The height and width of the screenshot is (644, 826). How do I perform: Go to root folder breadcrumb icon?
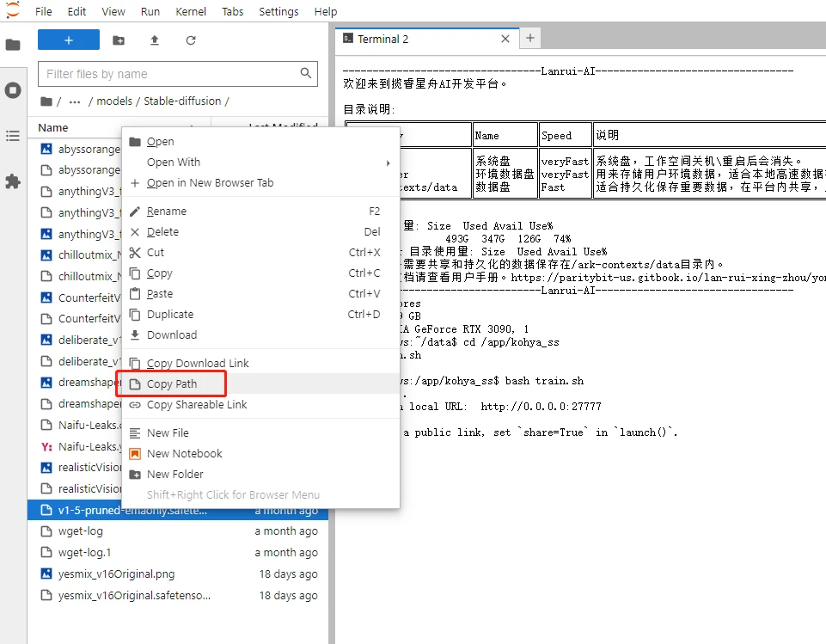pos(46,101)
